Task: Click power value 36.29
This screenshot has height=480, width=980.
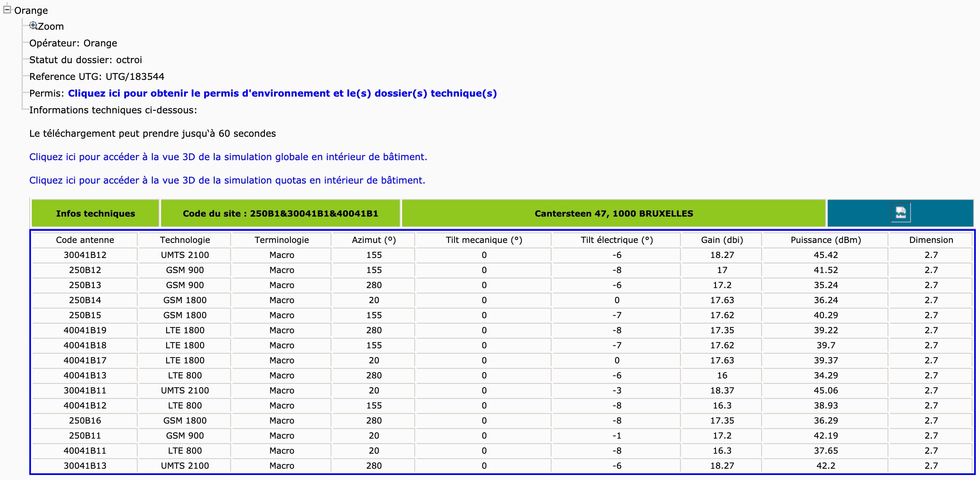Action: tap(826, 421)
